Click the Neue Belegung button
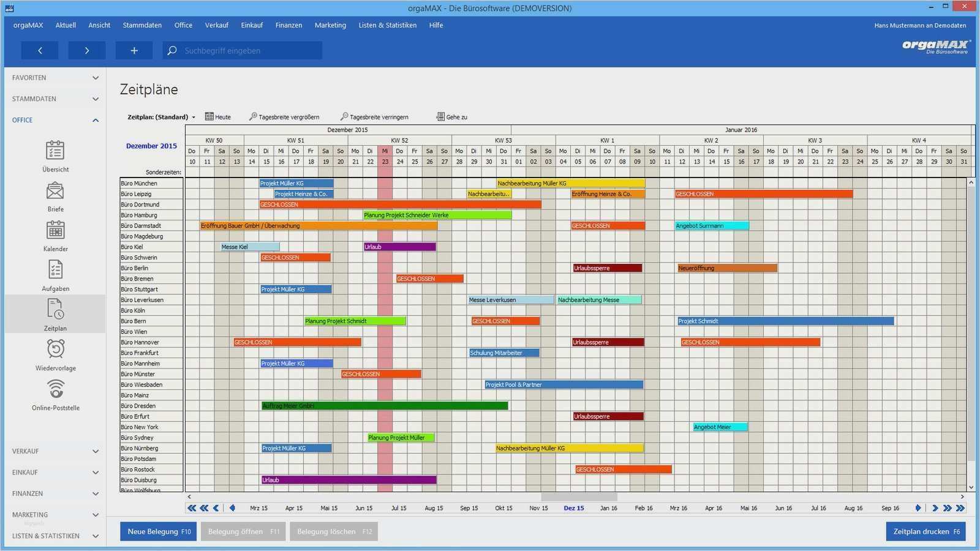 pyautogui.click(x=159, y=531)
